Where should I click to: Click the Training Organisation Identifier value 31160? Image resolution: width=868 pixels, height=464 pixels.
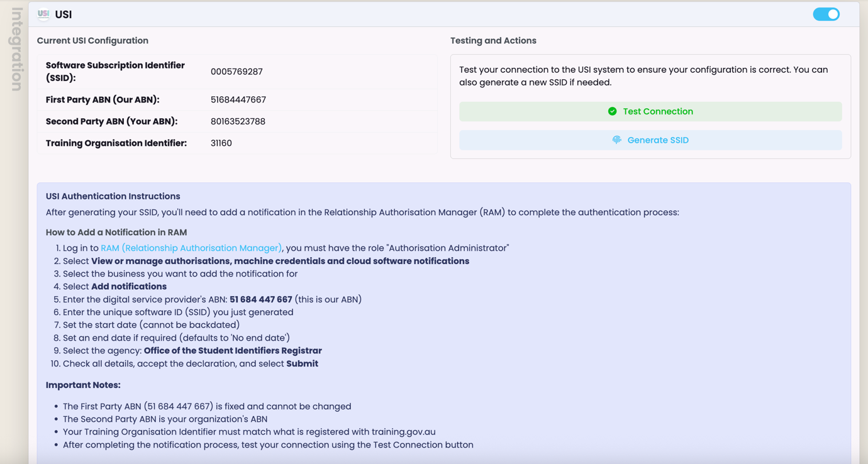[221, 143]
